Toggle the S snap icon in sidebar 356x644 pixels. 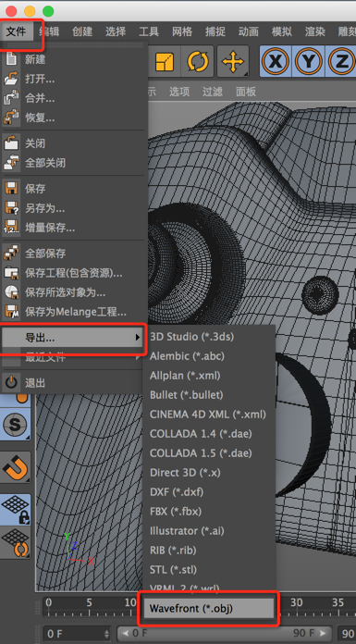coord(15,424)
